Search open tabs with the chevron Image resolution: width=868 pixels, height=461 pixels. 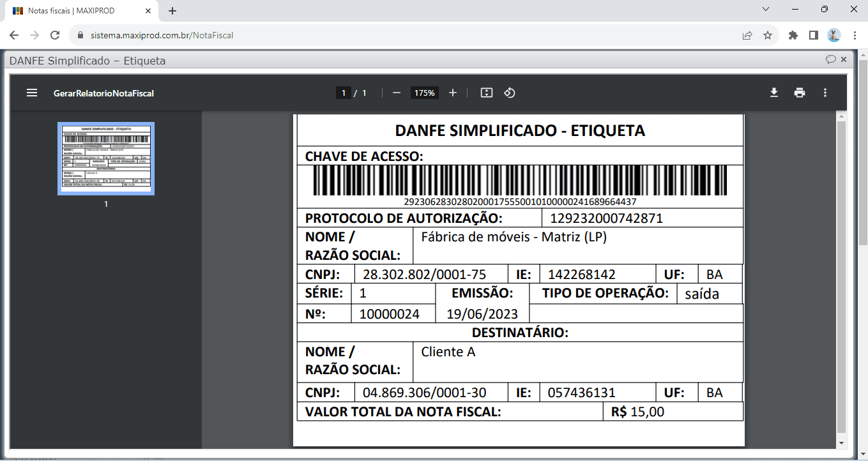click(x=766, y=9)
